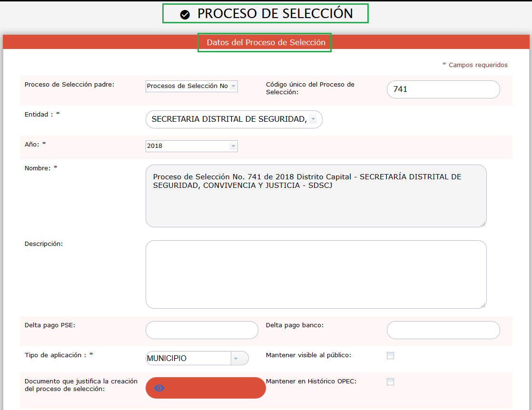532x410 pixels.
Task: Select the 'Delta pago PSE' input field
Action: pyautogui.click(x=202, y=330)
